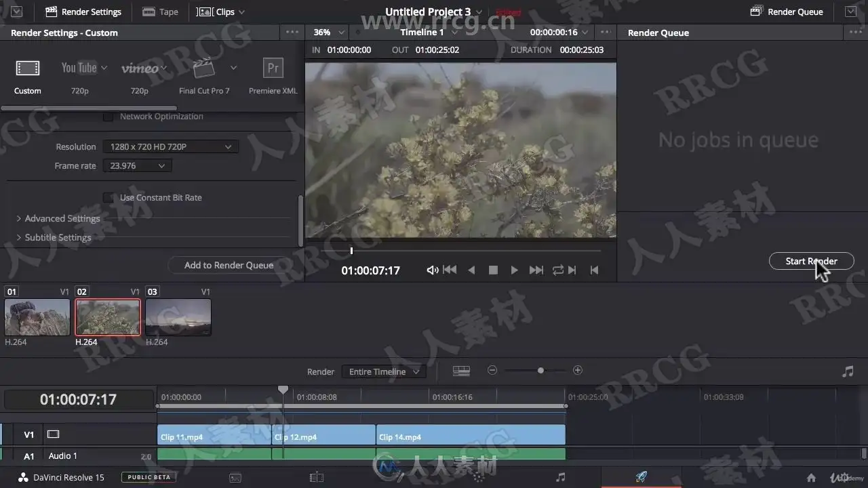868x488 pixels.
Task: Select clip 03 thumbnail
Action: [x=178, y=317]
